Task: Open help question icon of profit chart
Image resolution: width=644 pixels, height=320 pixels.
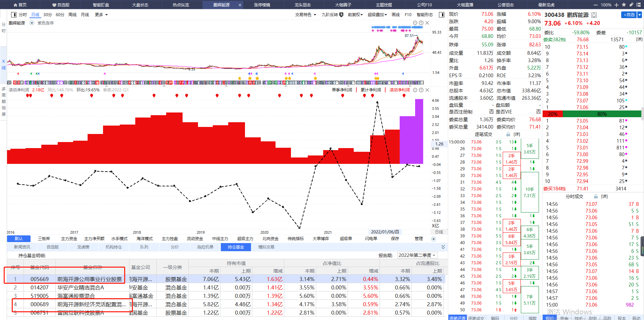Action: point(421,90)
